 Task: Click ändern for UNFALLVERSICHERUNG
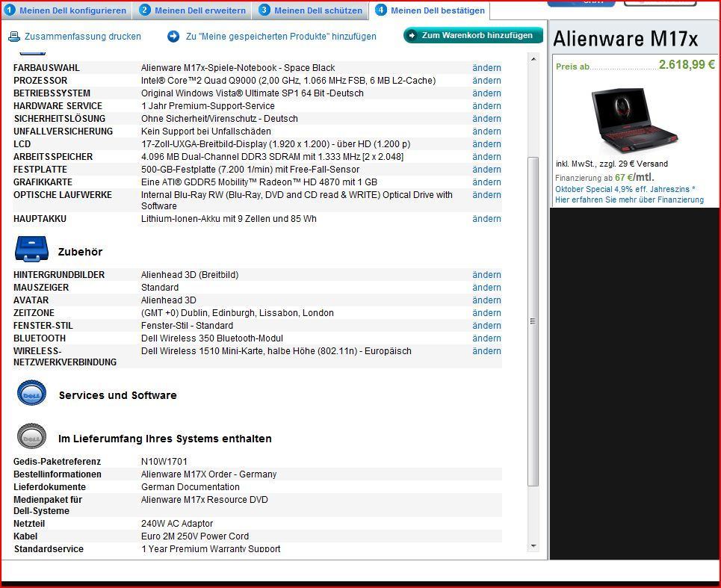pos(486,131)
